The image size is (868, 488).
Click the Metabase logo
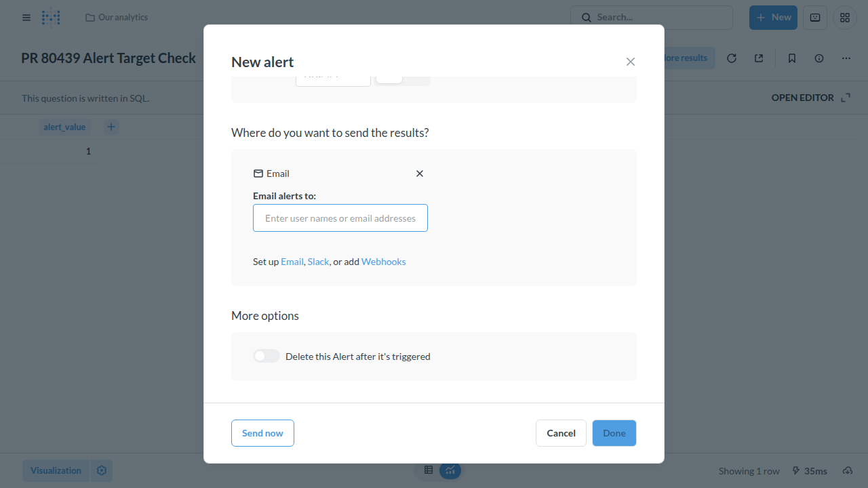51,18
